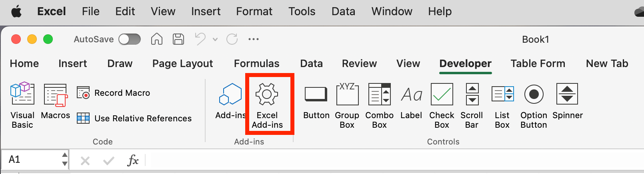Click the Name Box showing A1
The width and height of the screenshot is (644, 174).
click(31, 160)
